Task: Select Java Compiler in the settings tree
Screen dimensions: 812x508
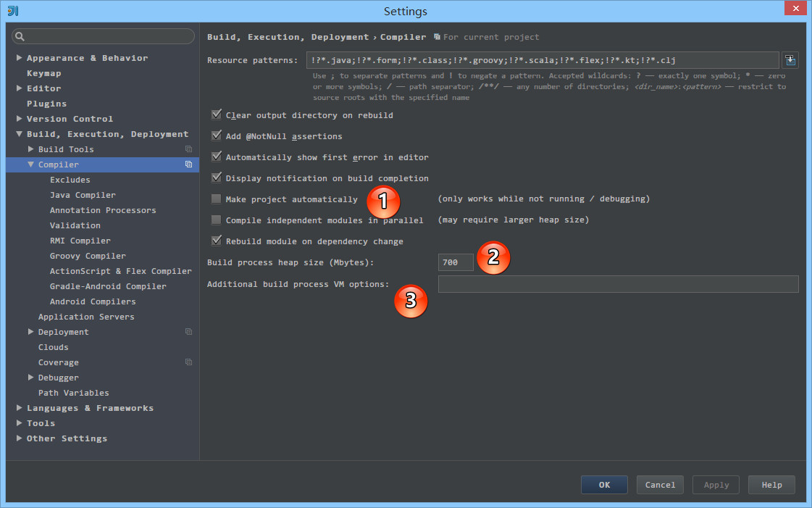Action: click(x=83, y=195)
